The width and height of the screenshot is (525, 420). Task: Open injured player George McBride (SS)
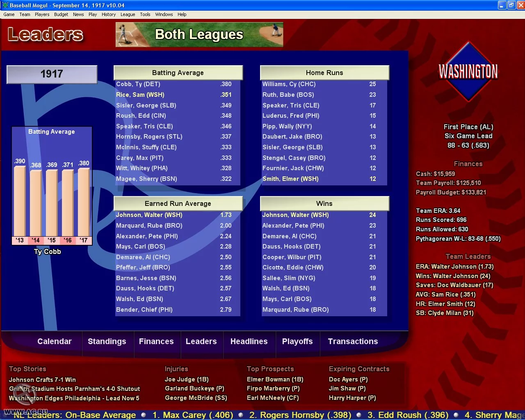(x=196, y=398)
